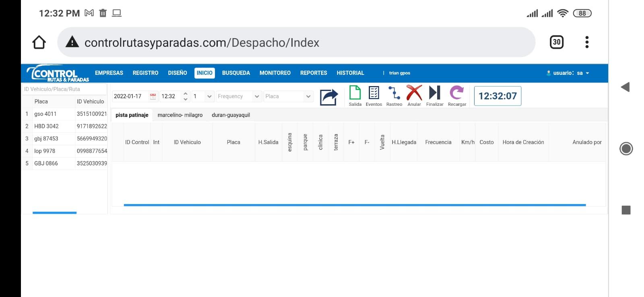The width and height of the screenshot is (644, 297).
Task: Tap the Android home circle button
Action: (x=626, y=148)
